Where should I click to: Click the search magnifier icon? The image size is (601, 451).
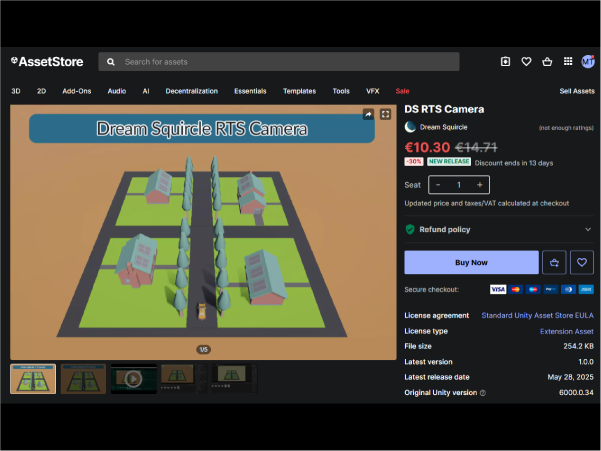[x=111, y=62]
